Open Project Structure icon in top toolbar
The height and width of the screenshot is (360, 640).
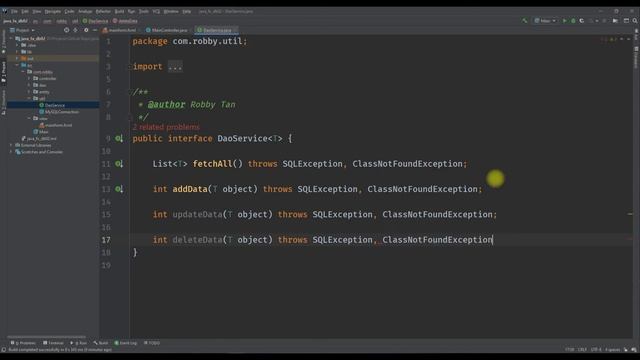pos(626,21)
